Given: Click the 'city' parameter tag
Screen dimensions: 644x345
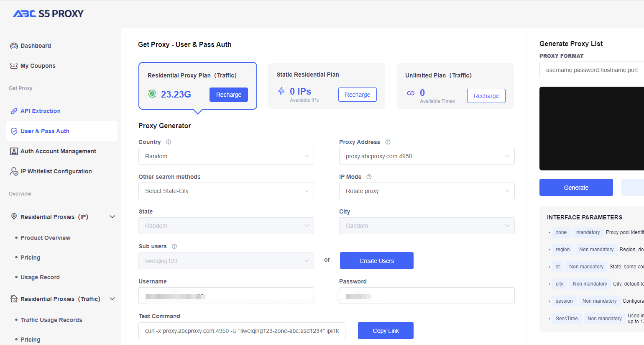Looking at the screenshot, I should pos(560,284).
